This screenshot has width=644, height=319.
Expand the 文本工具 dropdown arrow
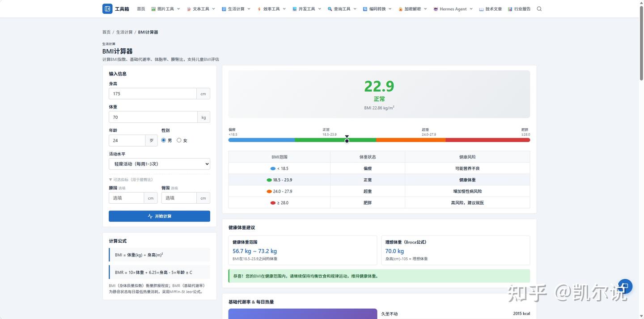click(213, 9)
